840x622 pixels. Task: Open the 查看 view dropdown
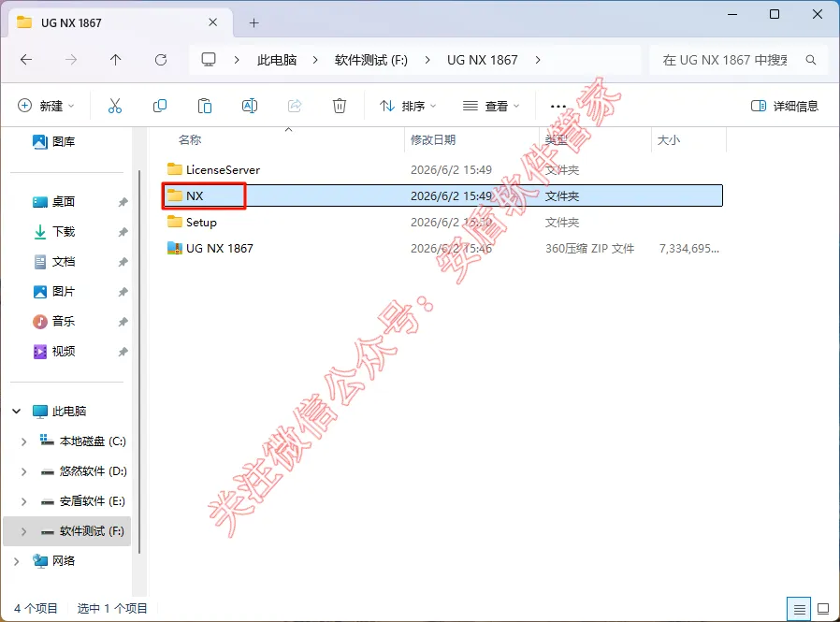pos(491,106)
